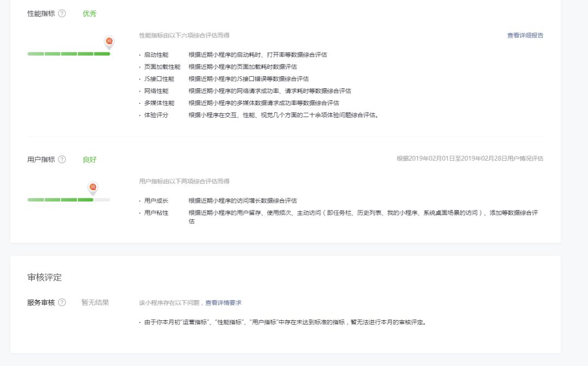Image resolution: width=588 pixels, height=366 pixels.
Task: Click the user metrics rating gauge bar
Action: point(68,200)
